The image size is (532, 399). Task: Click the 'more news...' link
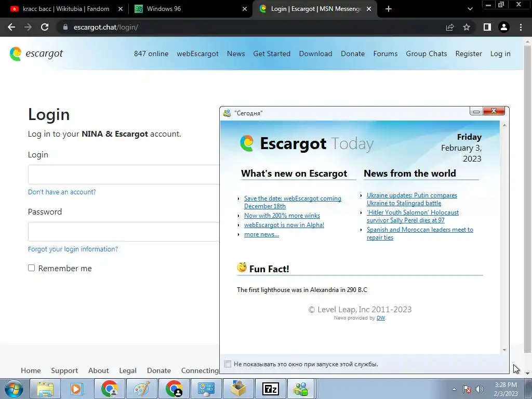click(262, 234)
